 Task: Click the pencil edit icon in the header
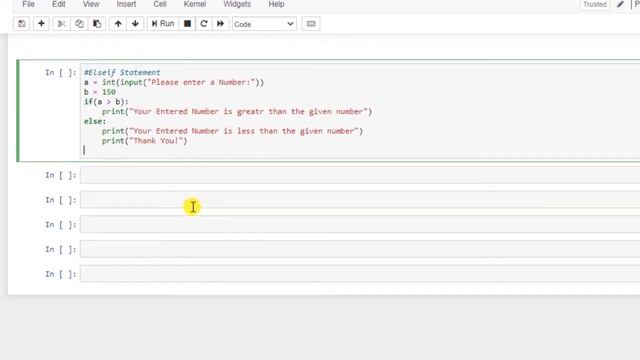point(620,4)
